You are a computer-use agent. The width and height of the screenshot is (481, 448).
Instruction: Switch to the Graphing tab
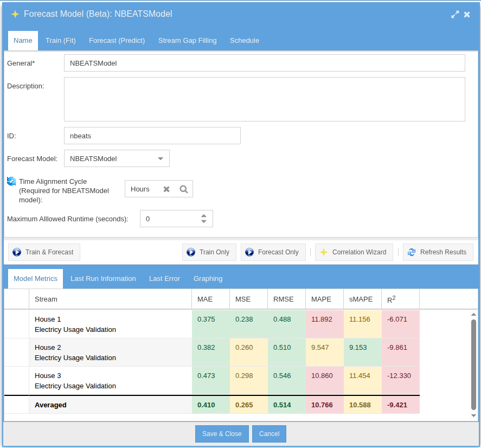click(x=208, y=279)
